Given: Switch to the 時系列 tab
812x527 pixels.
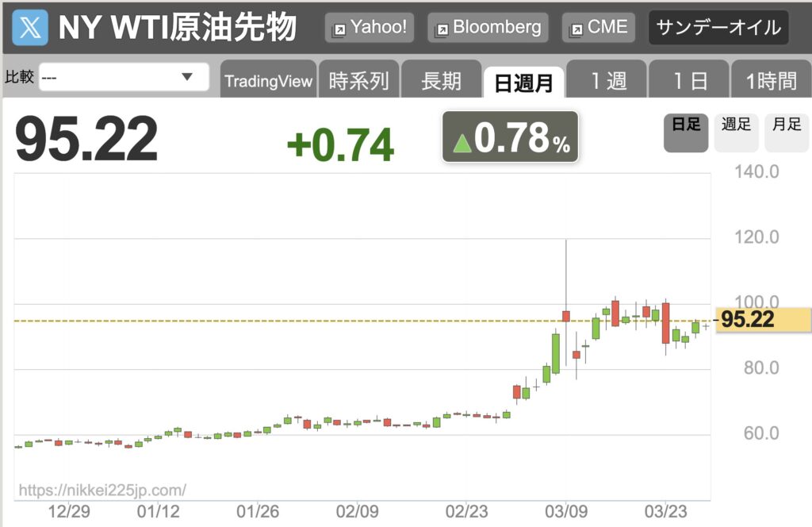Looking at the screenshot, I should 359,79.
